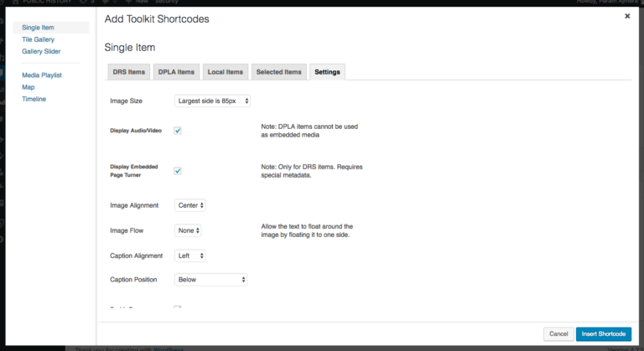Switch to the DRS Items tab

click(x=129, y=72)
